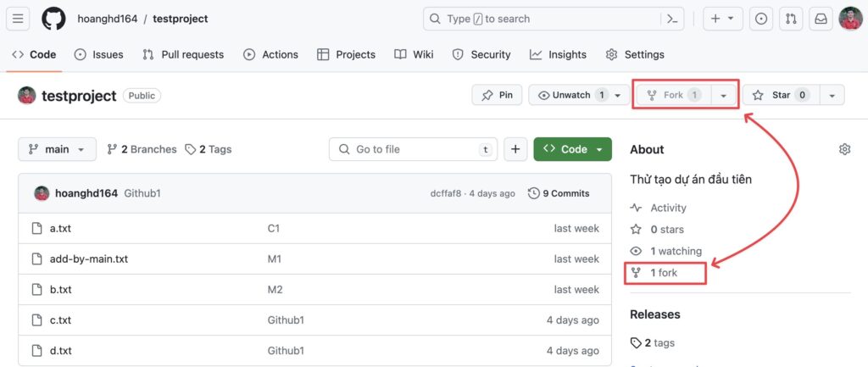Open the add-by-main.txt file
The width and height of the screenshot is (868, 367).
pyautogui.click(x=89, y=259)
